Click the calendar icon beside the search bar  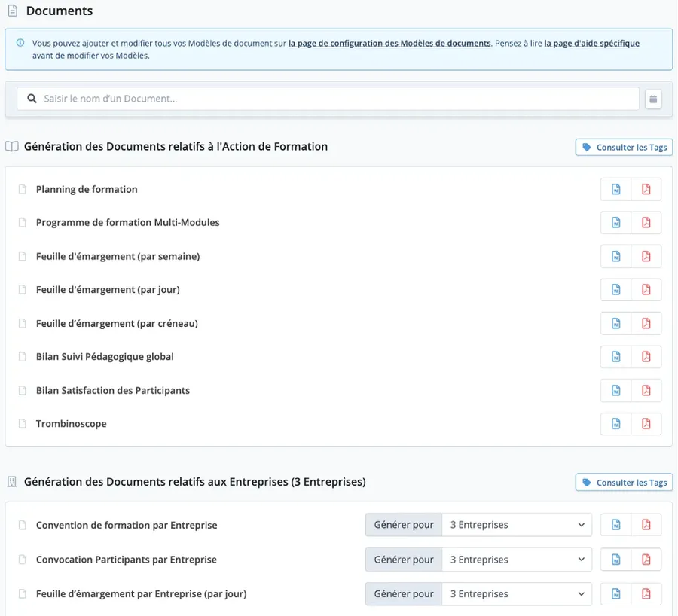tap(653, 99)
